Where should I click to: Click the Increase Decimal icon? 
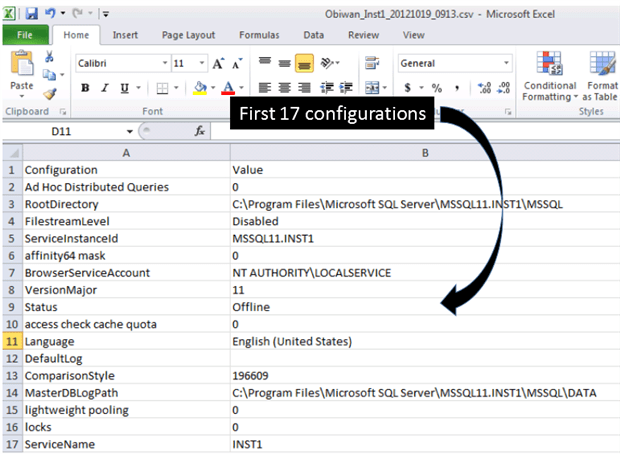tap(484, 88)
